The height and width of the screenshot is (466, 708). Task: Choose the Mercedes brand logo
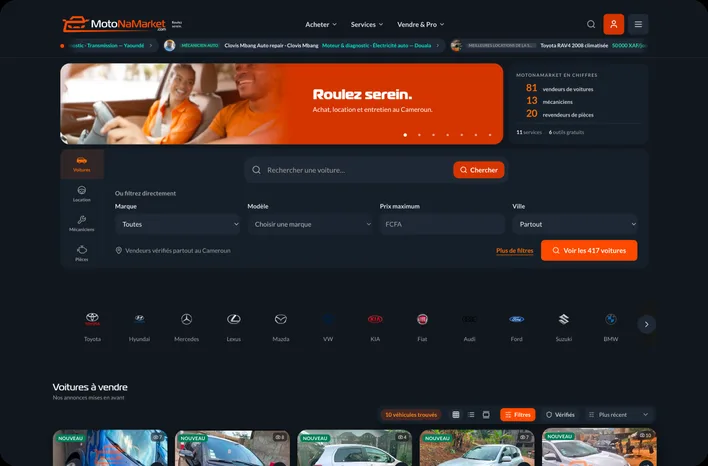pos(186,319)
